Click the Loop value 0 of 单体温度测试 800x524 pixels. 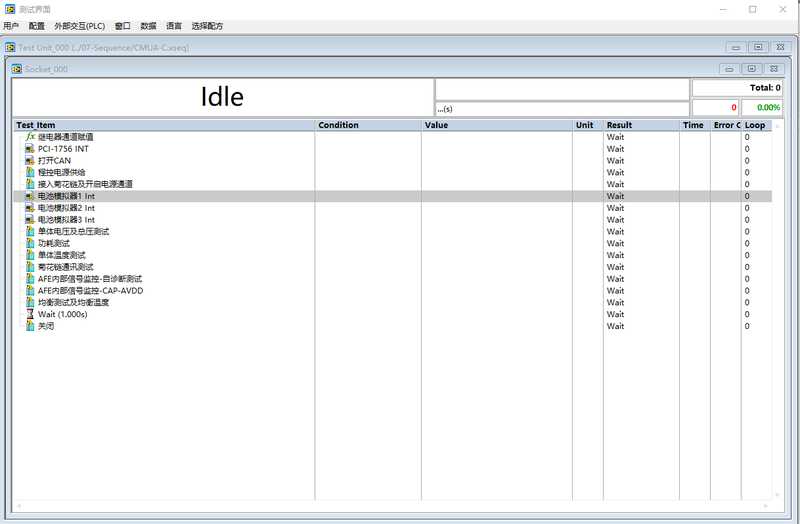[x=747, y=255]
